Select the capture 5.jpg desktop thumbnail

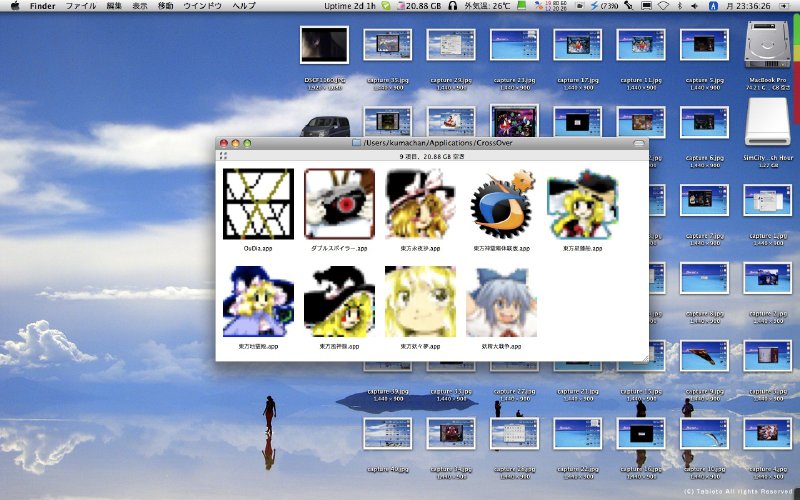704,45
